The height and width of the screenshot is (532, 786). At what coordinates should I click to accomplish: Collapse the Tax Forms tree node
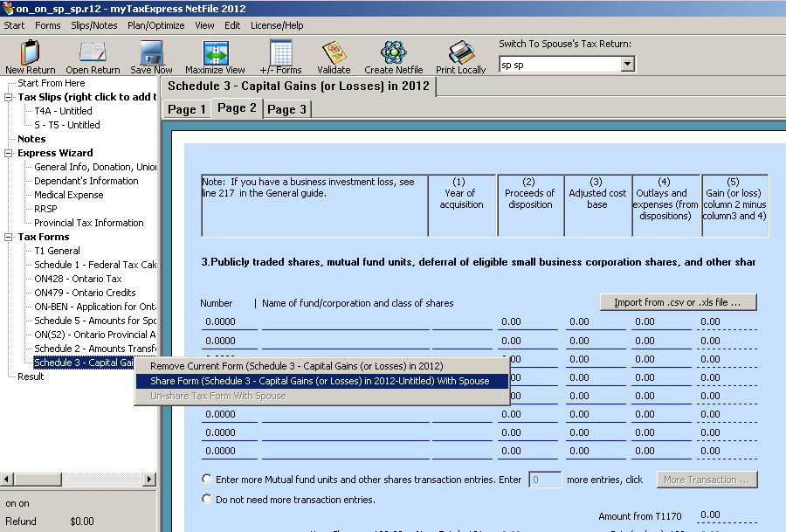click(8, 237)
